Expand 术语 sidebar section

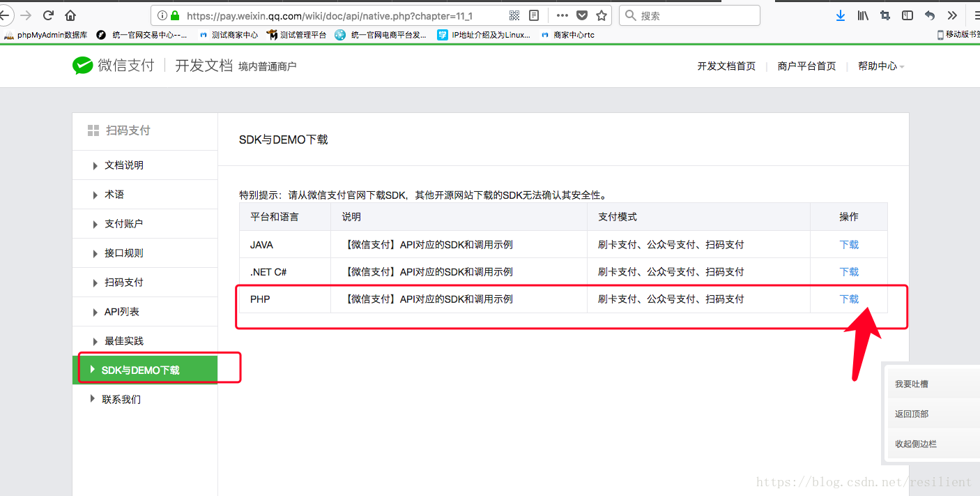pyautogui.click(x=145, y=195)
